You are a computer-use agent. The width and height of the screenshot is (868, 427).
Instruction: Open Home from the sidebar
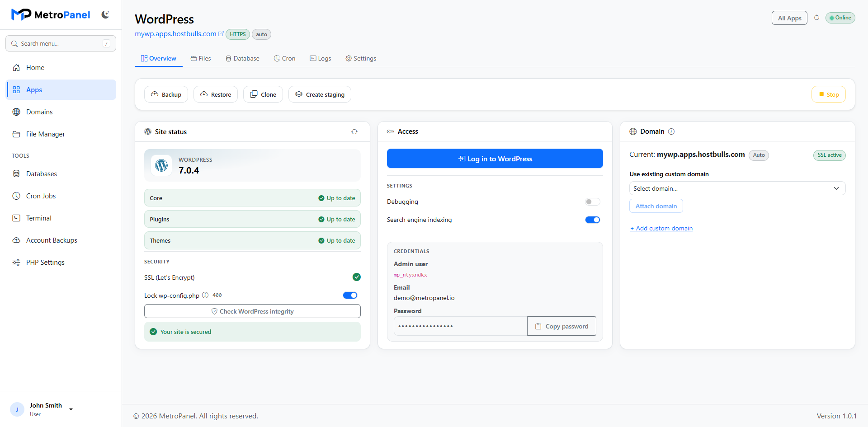coord(61,68)
